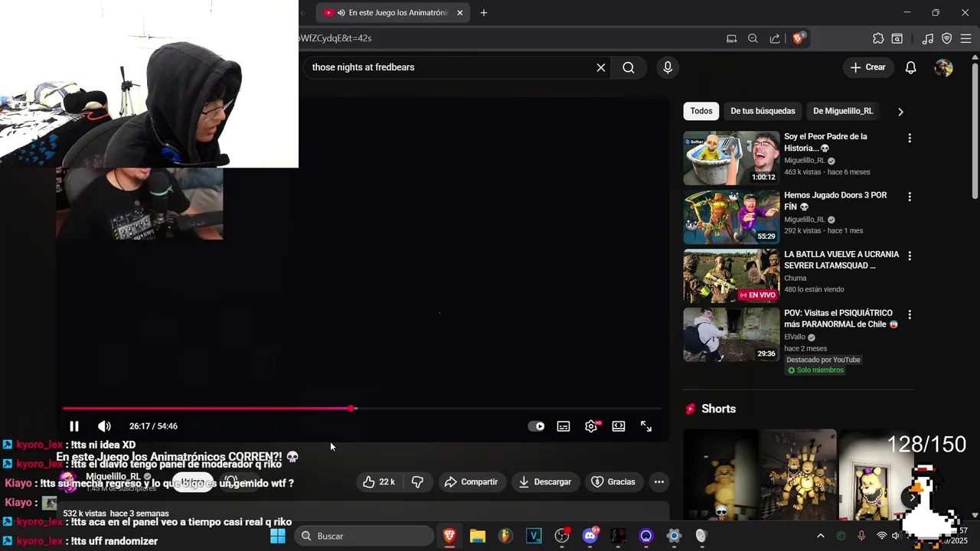Screen dimensions: 980x551
Task: Open the 'LA BATLLA VUELVE A UCRANIA' live thumbnail
Action: pyautogui.click(x=731, y=275)
